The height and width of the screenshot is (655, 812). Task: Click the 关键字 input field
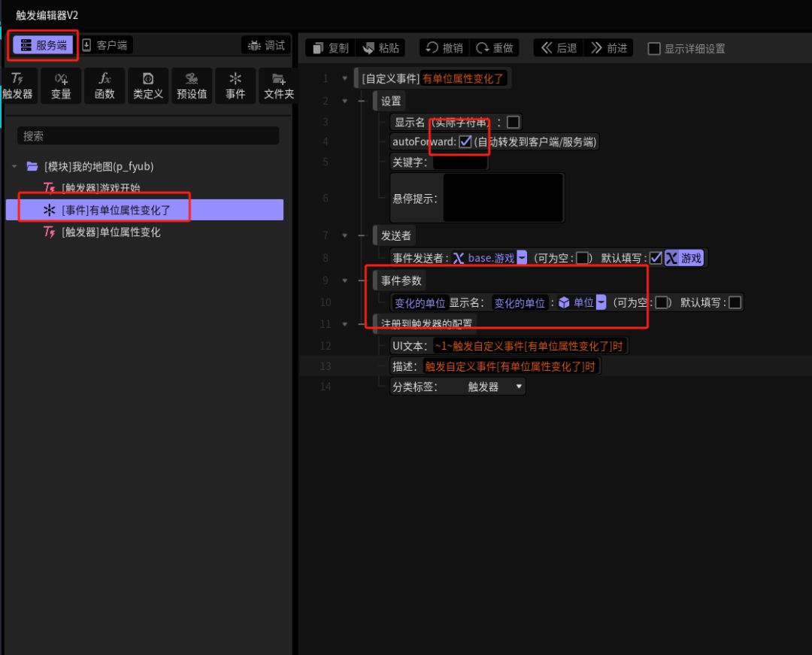[x=460, y=162]
